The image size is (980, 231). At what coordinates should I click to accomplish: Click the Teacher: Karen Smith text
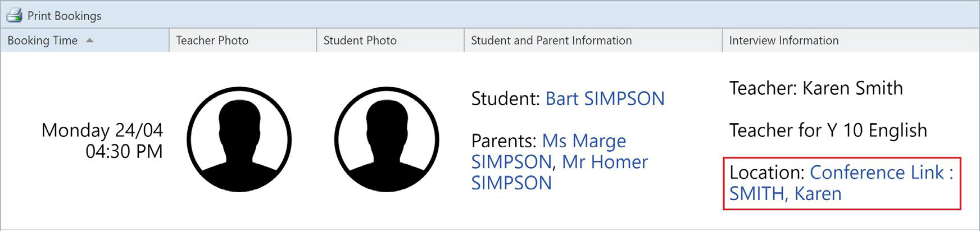[x=816, y=88]
